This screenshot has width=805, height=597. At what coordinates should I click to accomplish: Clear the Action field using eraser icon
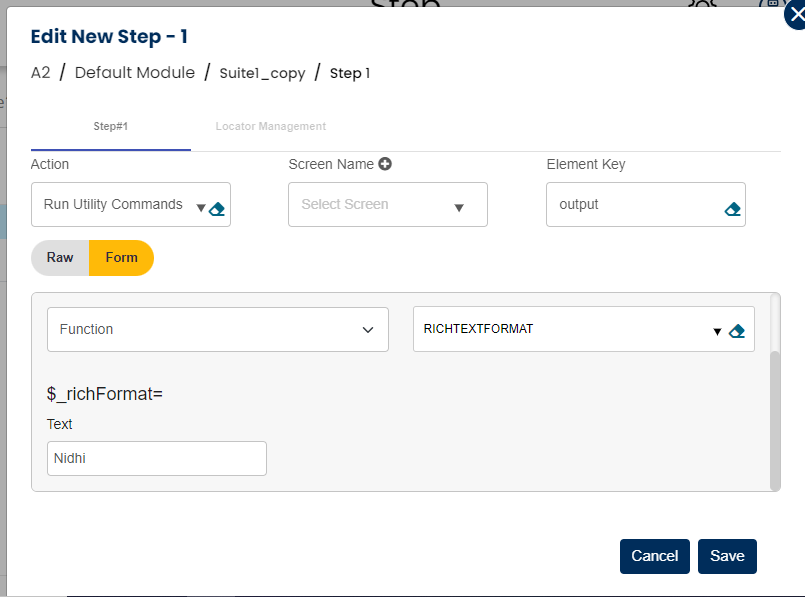(x=218, y=209)
